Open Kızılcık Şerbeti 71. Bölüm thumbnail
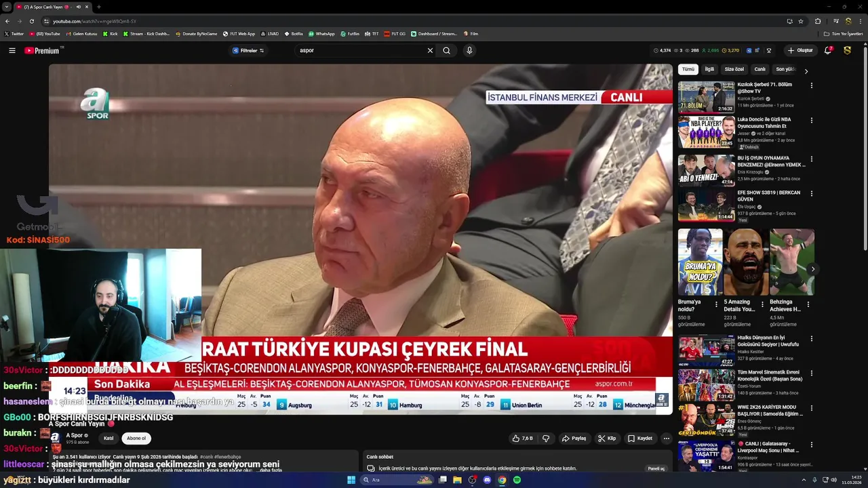This screenshot has height=488, width=868. [706, 97]
